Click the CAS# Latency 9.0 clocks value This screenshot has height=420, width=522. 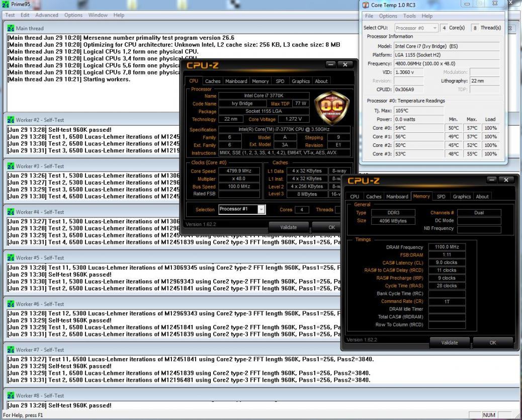(x=447, y=263)
